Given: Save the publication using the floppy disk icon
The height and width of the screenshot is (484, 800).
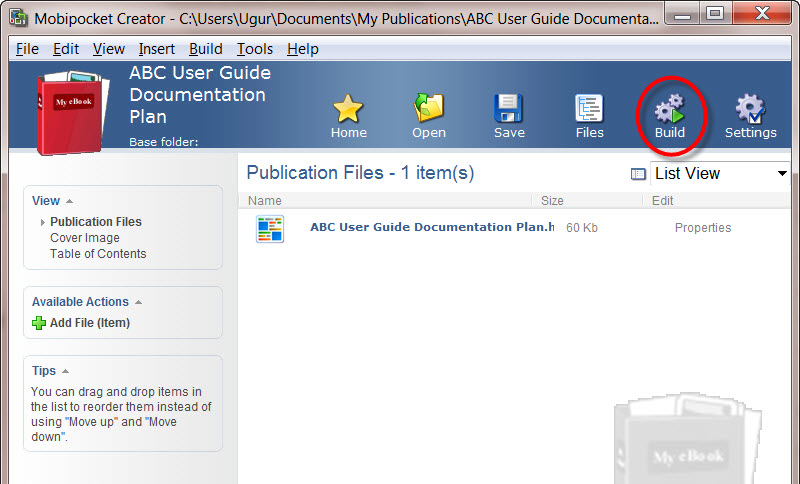Looking at the screenshot, I should pos(508,108).
